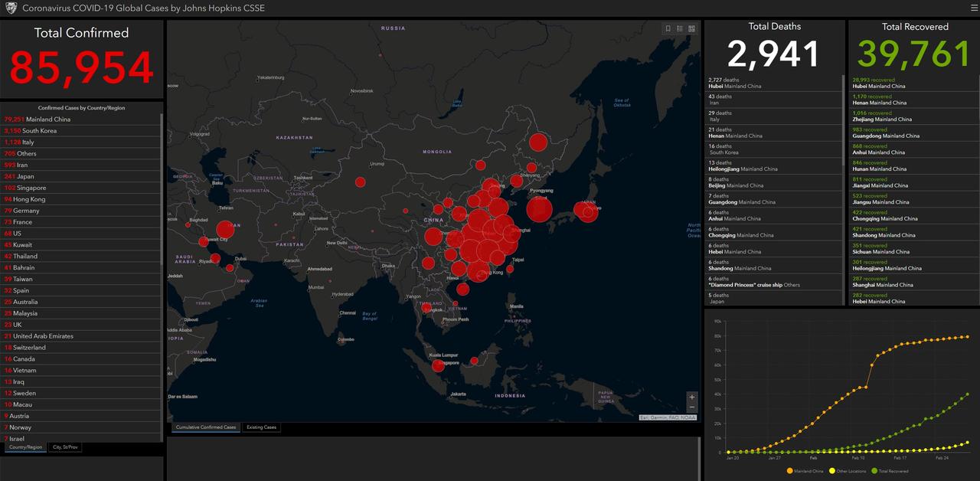The width and height of the screenshot is (980, 481).
Task: Open the map bookmarks icon
Action: click(668, 28)
